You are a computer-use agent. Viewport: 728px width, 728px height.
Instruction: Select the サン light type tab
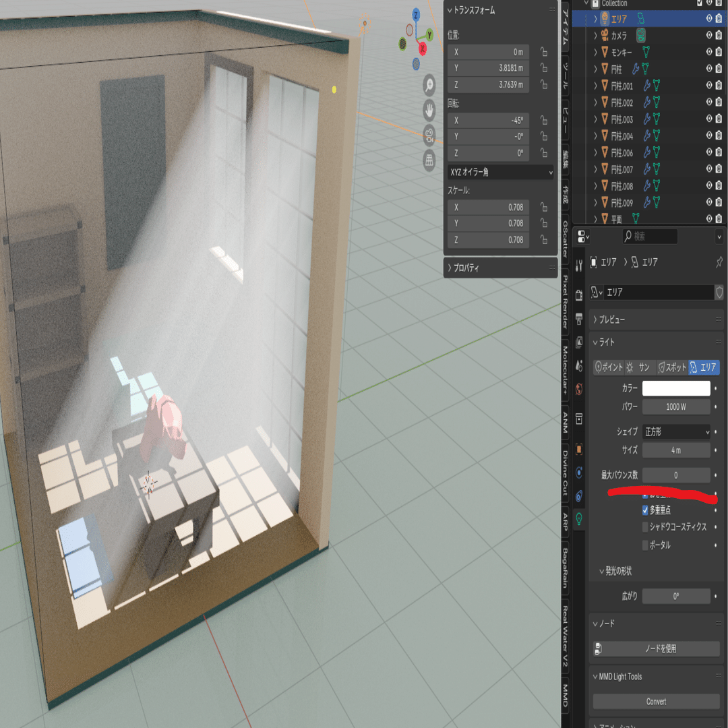639,367
